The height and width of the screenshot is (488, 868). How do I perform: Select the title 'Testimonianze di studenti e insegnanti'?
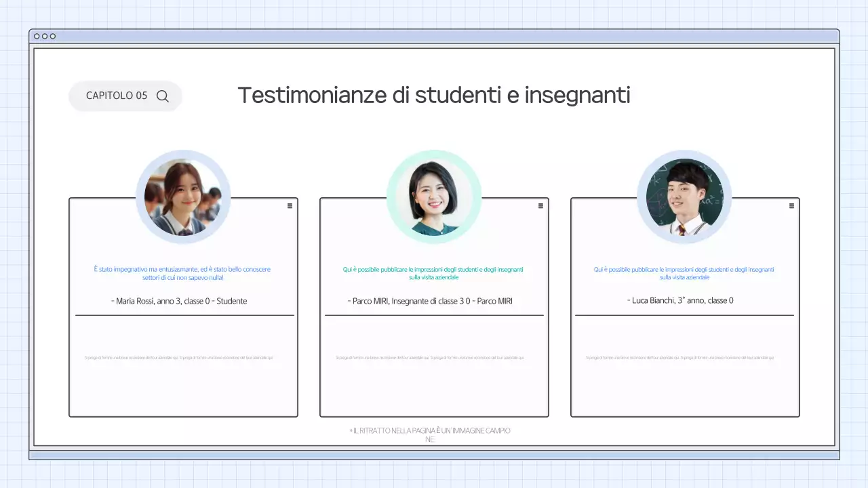434,95
